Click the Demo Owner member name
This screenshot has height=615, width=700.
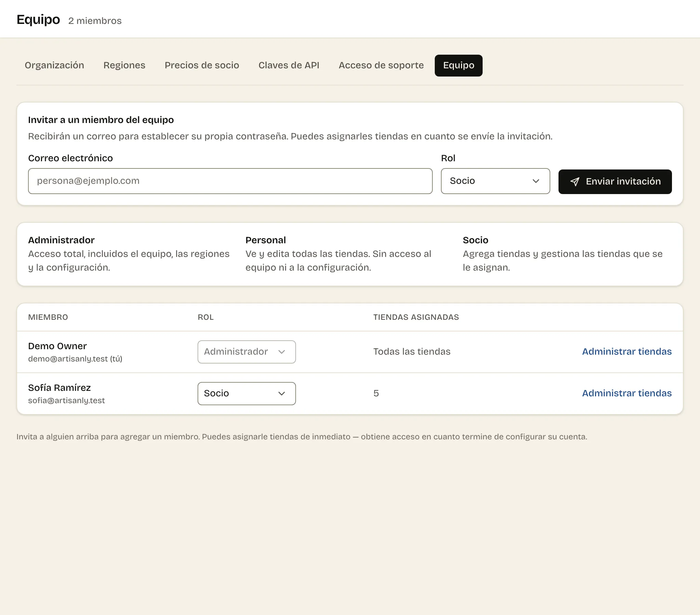pyautogui.click(x=57, y=346)
